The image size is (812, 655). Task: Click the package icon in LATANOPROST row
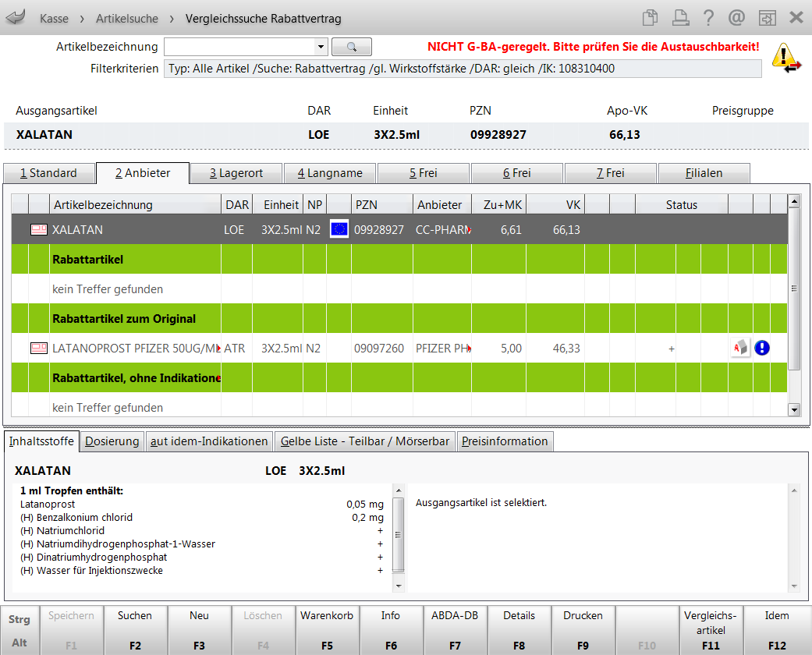pos(39,348)
